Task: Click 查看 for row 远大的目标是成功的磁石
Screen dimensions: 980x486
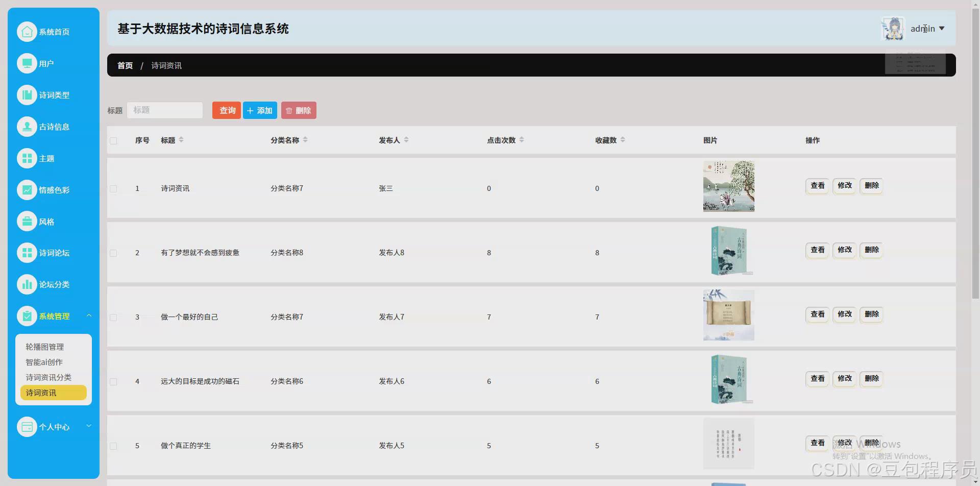Action: (x=818, y=379)
